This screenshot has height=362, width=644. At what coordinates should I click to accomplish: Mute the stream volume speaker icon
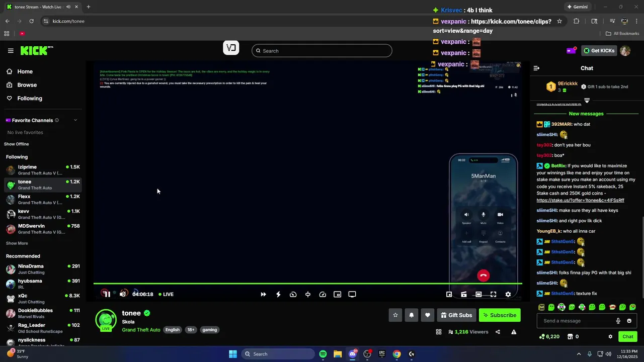122,294
